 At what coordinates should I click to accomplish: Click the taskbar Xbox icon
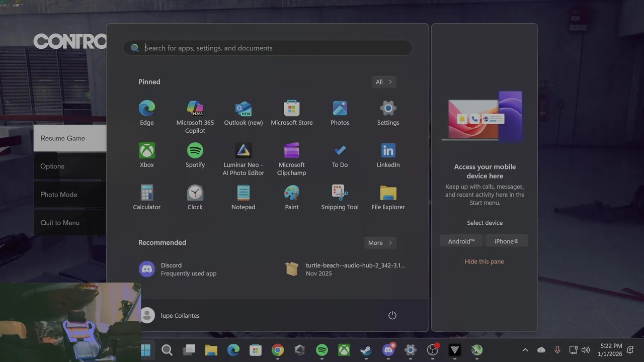point(344,350)
